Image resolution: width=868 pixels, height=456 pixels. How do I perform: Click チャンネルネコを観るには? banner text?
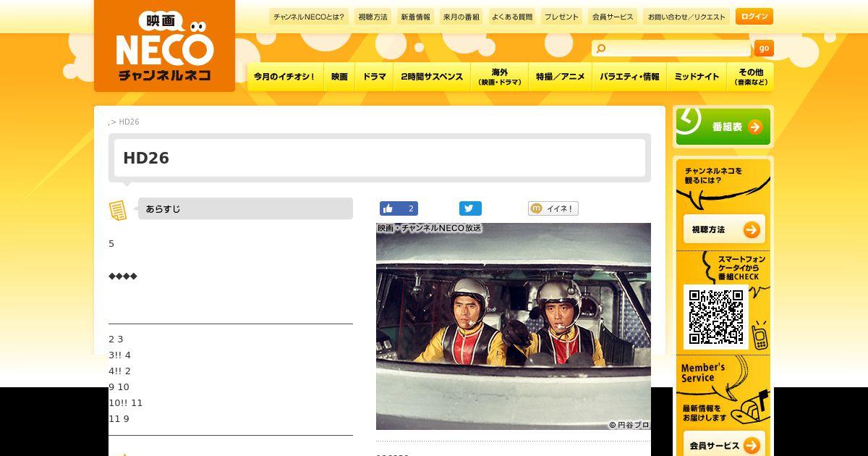tap(712, 175)
